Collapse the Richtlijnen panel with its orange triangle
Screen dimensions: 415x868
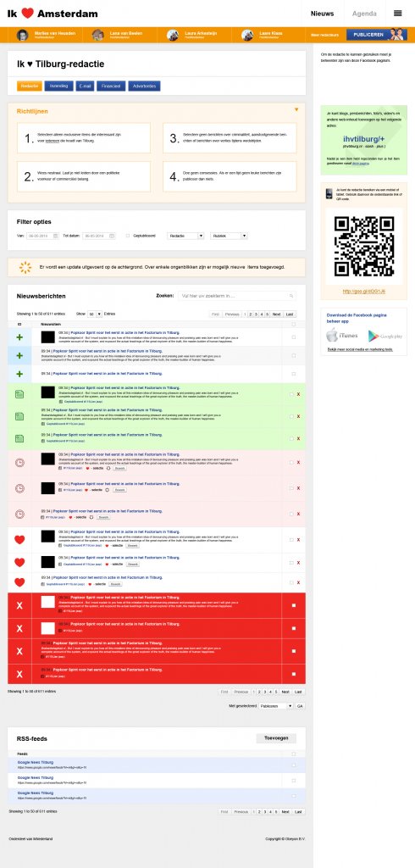pyautogui.click(x=296, y=109)
